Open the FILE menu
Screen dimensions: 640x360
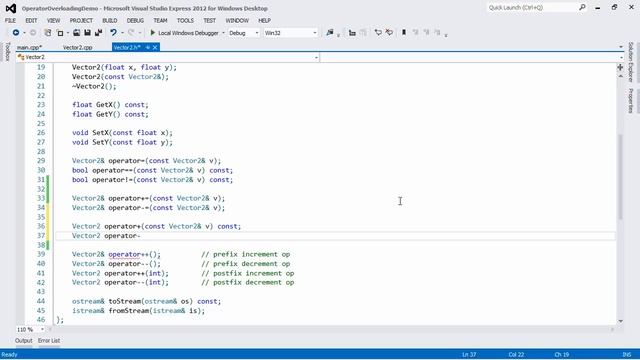pos(10,20)
